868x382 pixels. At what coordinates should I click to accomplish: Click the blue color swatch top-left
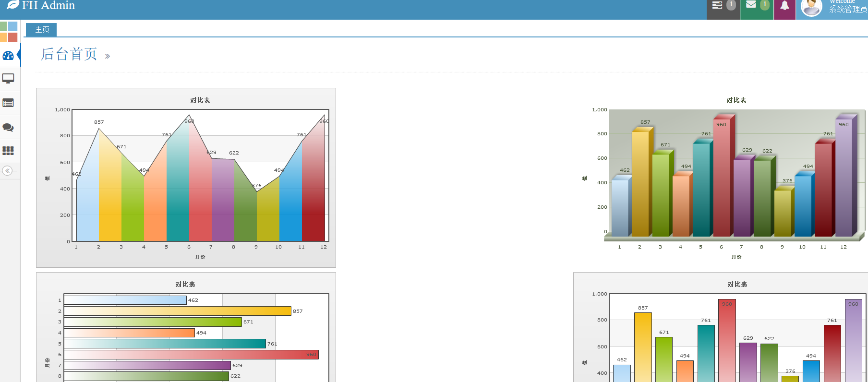[x=13, y=26]
